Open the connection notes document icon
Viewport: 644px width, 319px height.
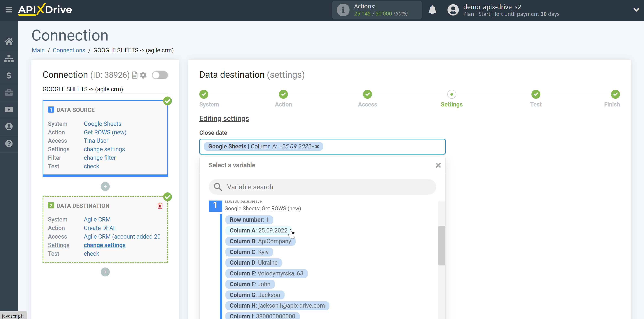pos(135,75)
